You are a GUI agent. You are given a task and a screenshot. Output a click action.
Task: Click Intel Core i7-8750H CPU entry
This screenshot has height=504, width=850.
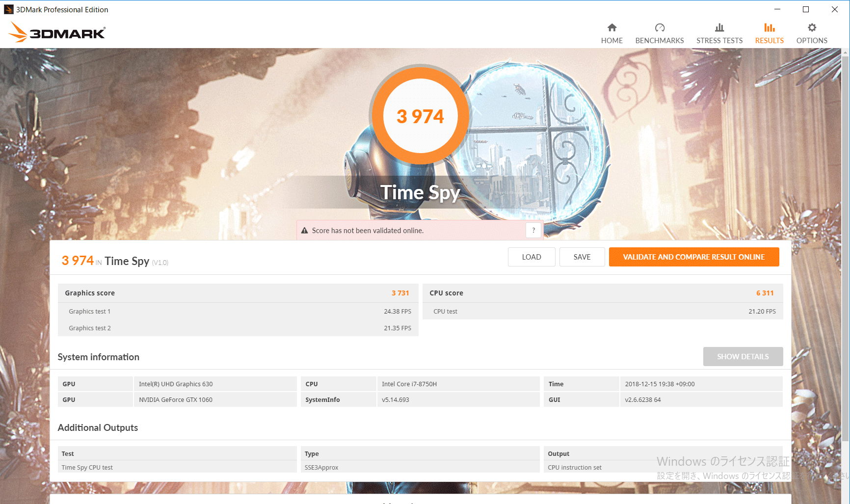[409, 384]
